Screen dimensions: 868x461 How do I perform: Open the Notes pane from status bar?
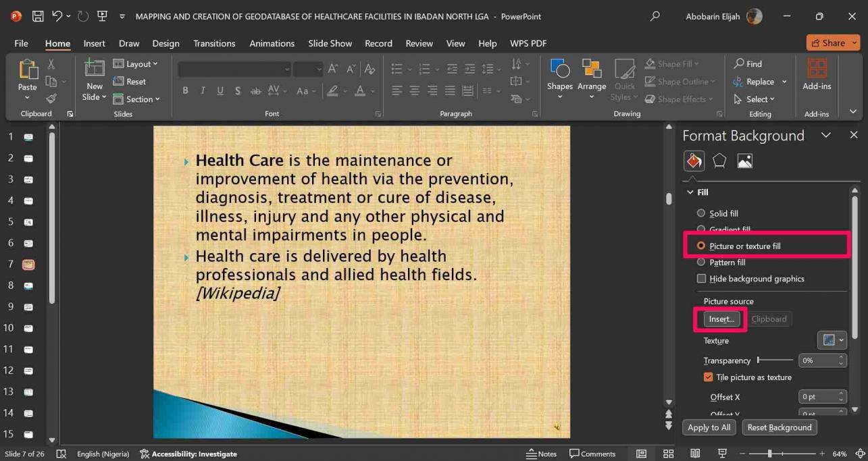(542, 454)
